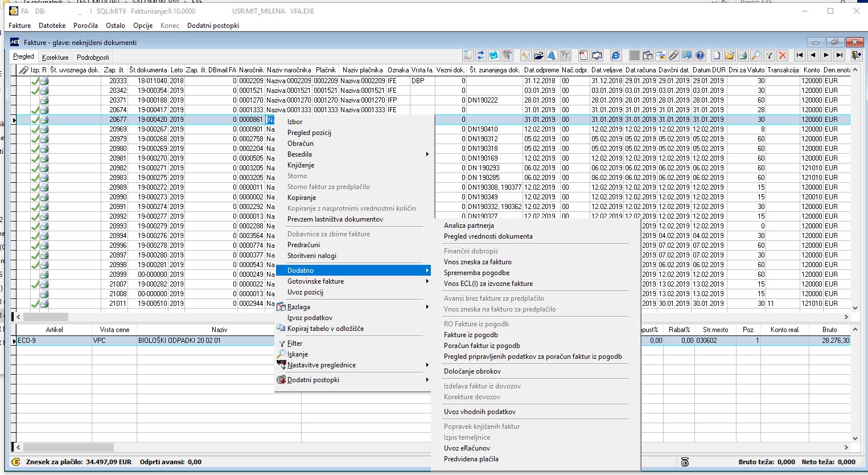The height and width of the screenshot is (475, 868).
Task: Click the green checkmark in row 20674
Action: [x=35, y=110]
